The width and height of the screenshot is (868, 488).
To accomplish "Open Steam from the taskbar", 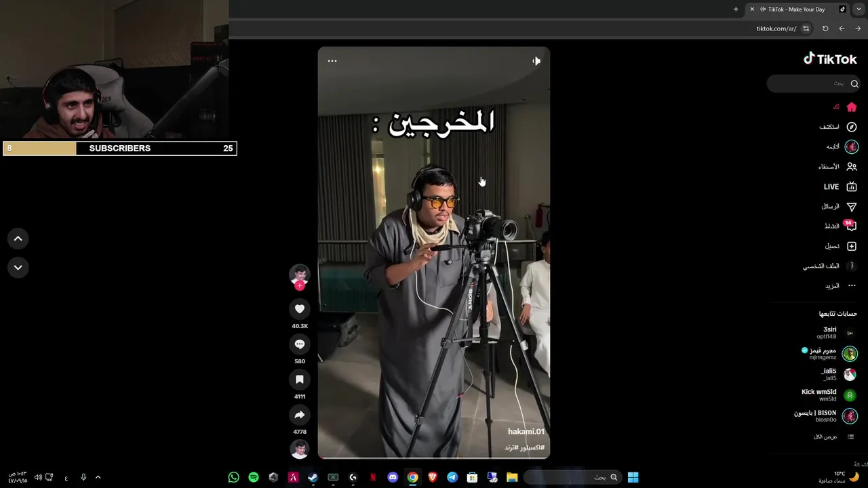I will (x=313, y=477).
